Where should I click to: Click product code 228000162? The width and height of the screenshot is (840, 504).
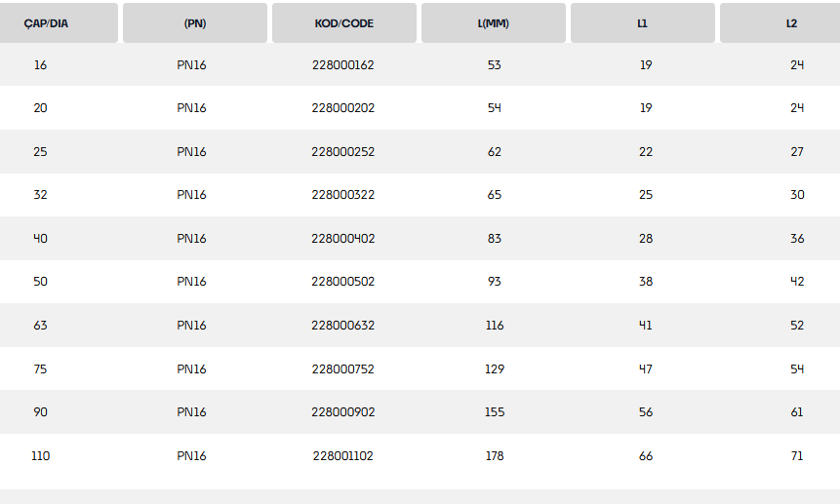pos(343,65)
